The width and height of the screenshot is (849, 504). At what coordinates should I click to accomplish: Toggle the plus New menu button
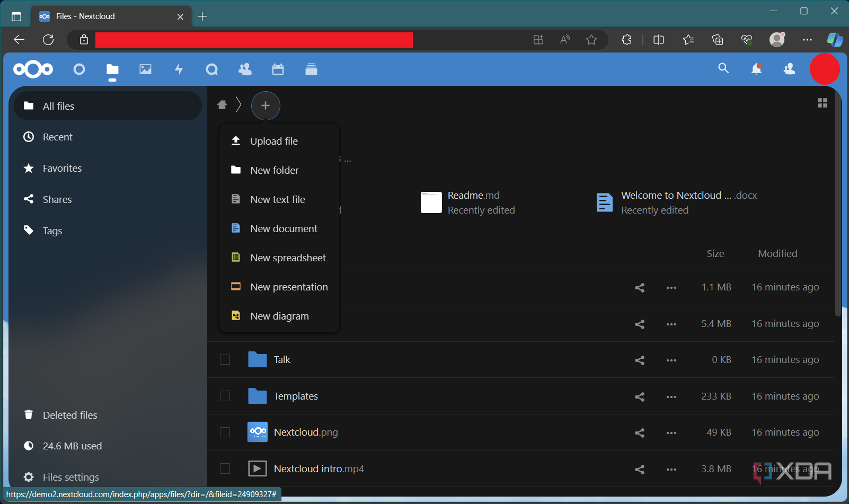click(x=266, y=105)
